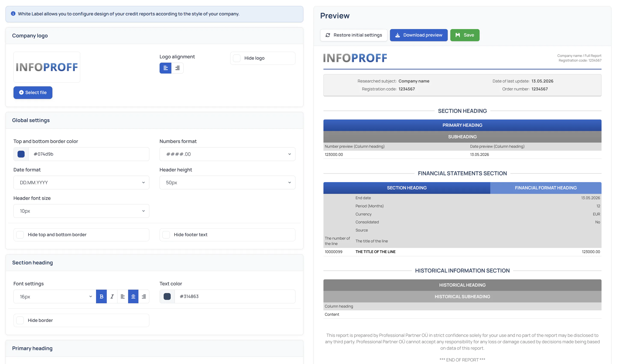Click the Select file button
Screen dimensions: 618x364
[33, 93]
